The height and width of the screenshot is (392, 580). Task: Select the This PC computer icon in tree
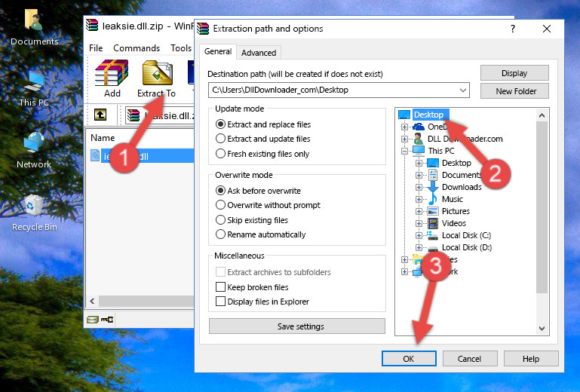click(x=419, y=151)
